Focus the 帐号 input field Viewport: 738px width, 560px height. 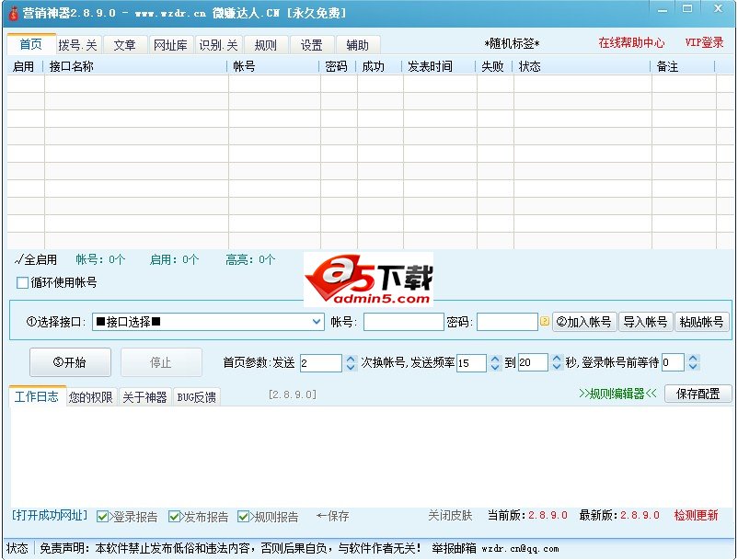403,322
